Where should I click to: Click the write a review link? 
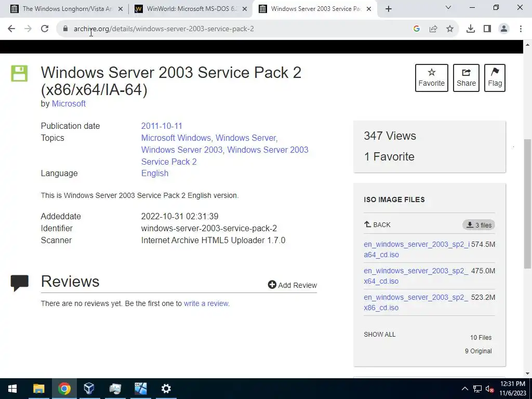[x=207, y=303]
